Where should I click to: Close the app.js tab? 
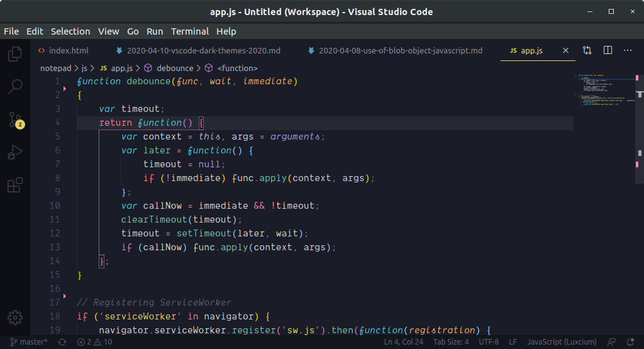565,50
